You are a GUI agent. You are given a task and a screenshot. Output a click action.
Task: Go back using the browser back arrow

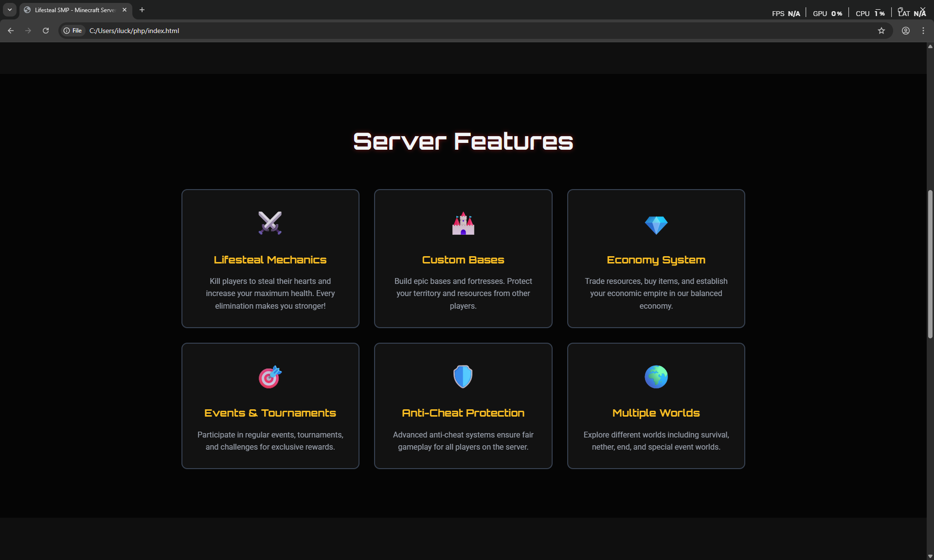(x=11, y=31)
